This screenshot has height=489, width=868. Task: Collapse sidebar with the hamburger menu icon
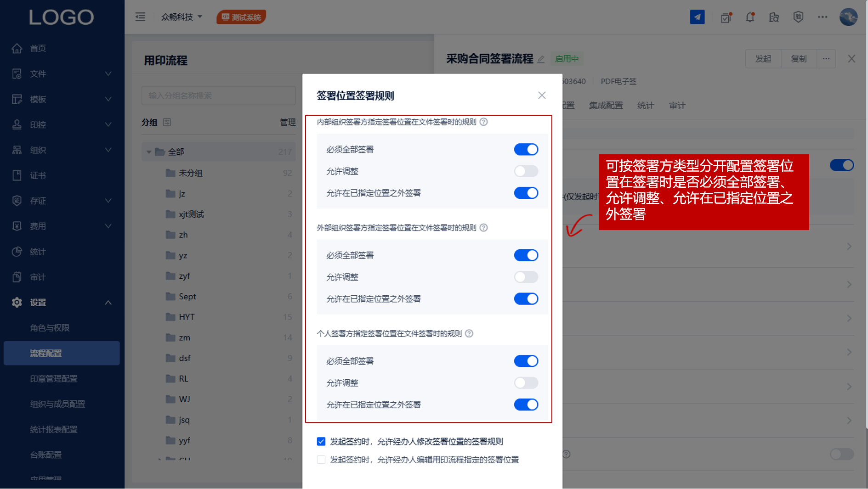(140, 17)
